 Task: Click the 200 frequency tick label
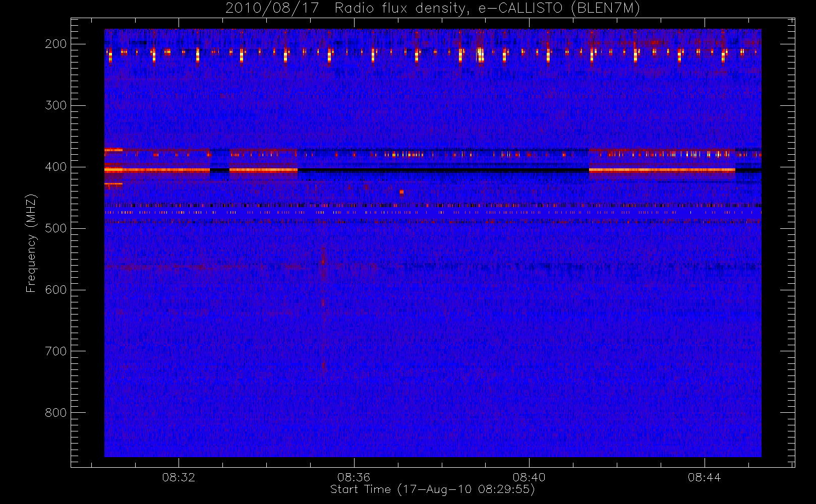[56, 44]
